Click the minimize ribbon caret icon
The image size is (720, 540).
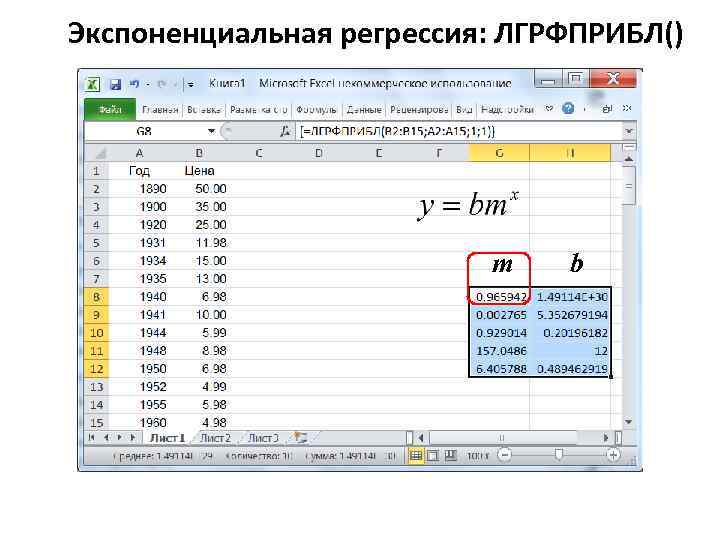(x=549, y=109)
